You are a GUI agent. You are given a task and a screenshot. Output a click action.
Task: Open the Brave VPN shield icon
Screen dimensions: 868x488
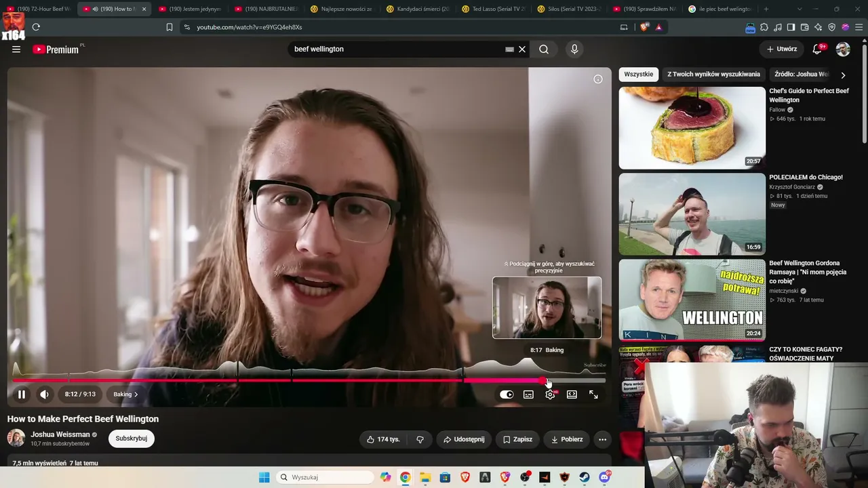832,27
